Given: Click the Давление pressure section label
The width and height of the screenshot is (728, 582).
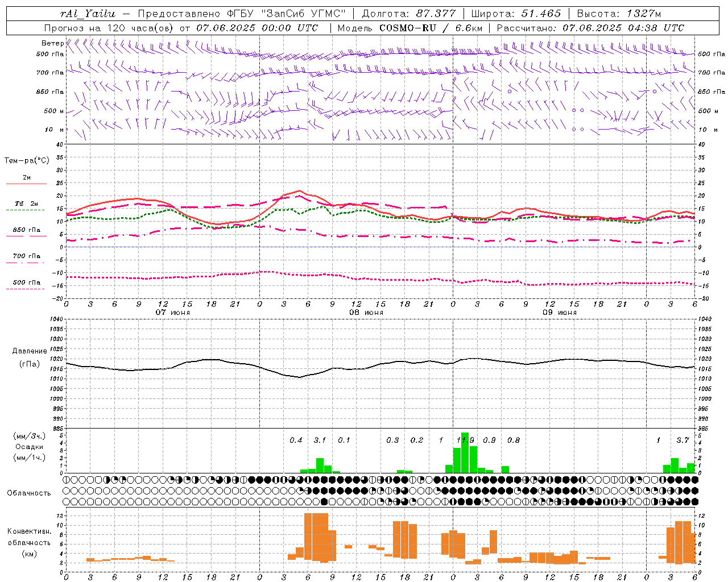Looking at the screenshot, I should [30, 351].
